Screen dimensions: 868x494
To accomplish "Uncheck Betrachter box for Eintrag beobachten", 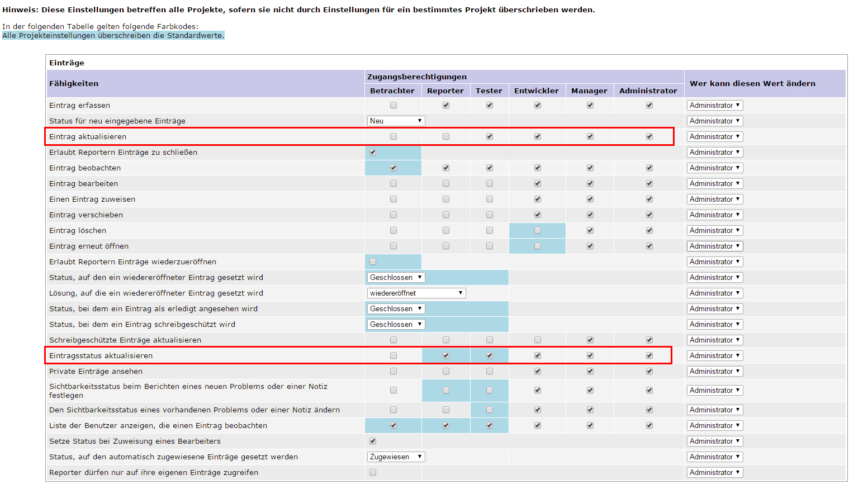I will coord(393,168).
